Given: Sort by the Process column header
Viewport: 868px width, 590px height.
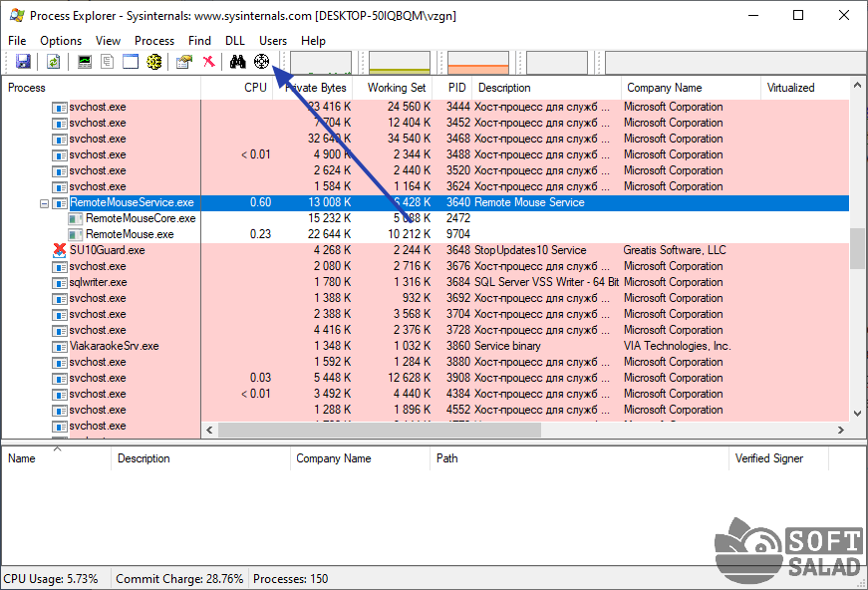Looking at the screenshot, I should click(102, 88).
